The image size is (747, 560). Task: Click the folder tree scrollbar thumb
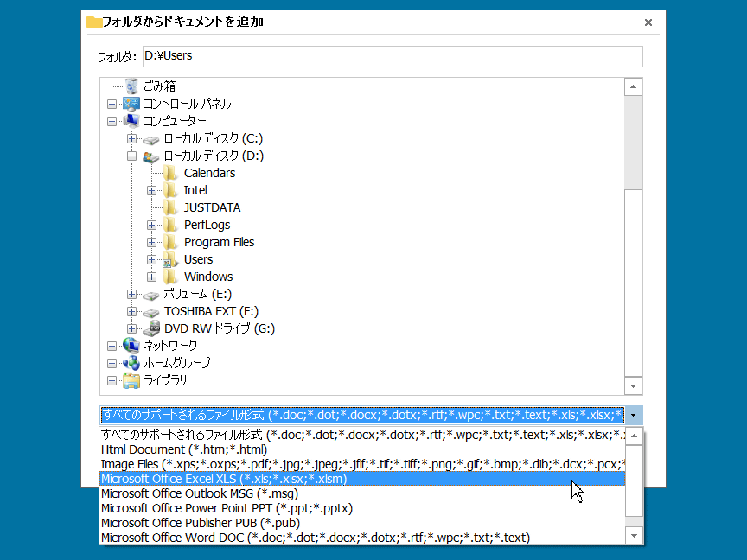[x=633, y=283]
